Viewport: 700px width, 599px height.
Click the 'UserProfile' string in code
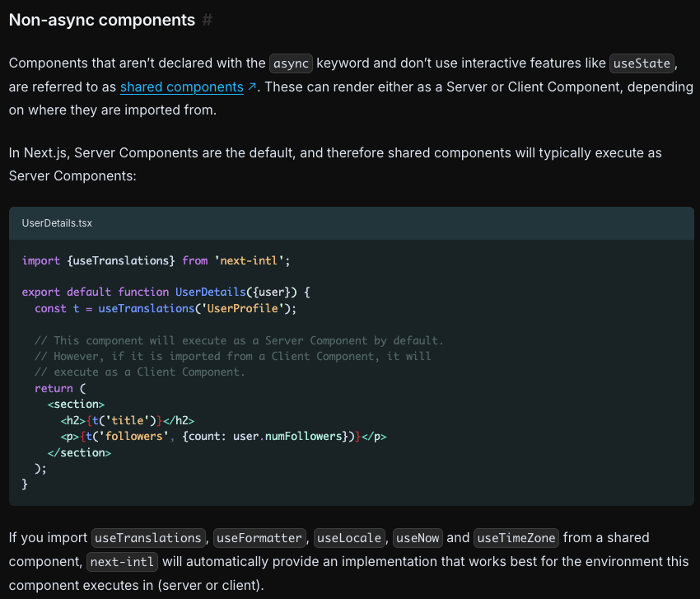[243, 309]
